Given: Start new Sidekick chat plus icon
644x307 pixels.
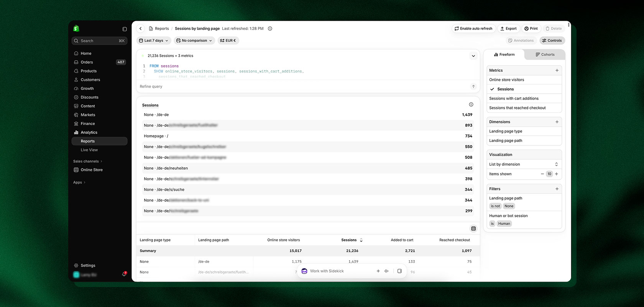Looking at the screenshot, I should (x=378, y=271).
